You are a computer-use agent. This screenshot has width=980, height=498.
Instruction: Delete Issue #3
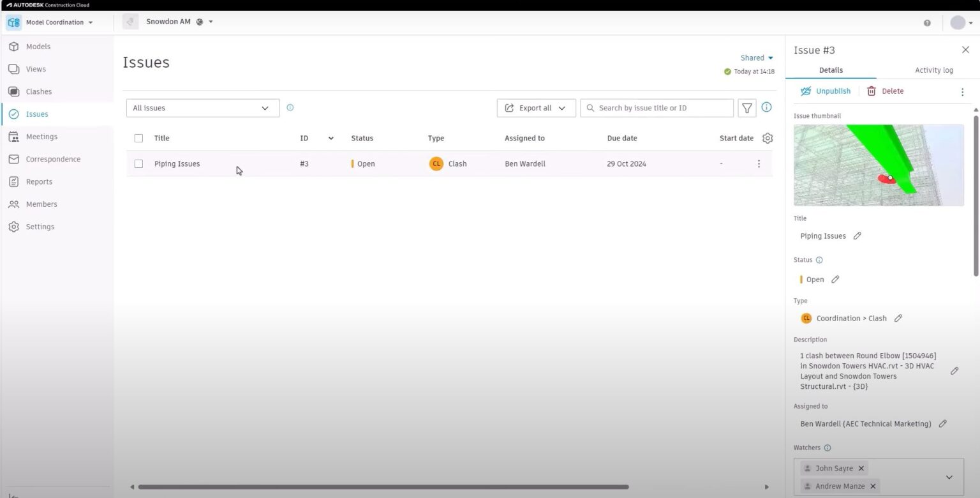[886, 91]
